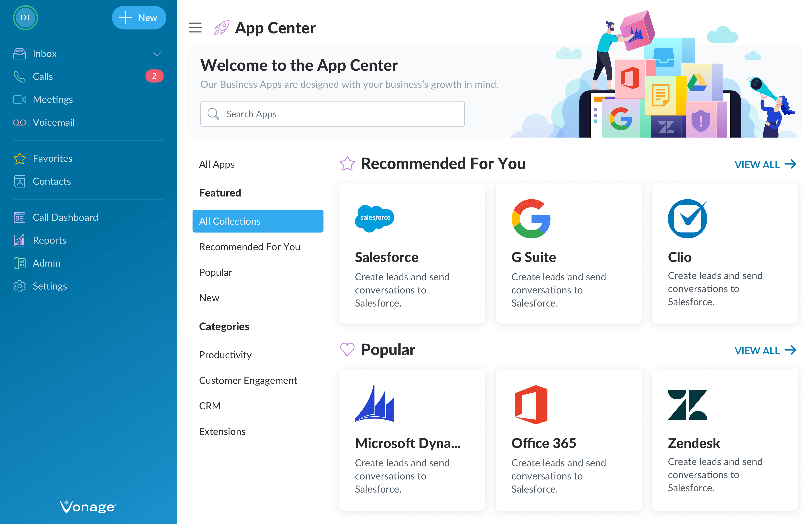The width and height of the screenshot is (812, 524).
Task: Open Contacts in sidebar
Action: coord(52,181)
